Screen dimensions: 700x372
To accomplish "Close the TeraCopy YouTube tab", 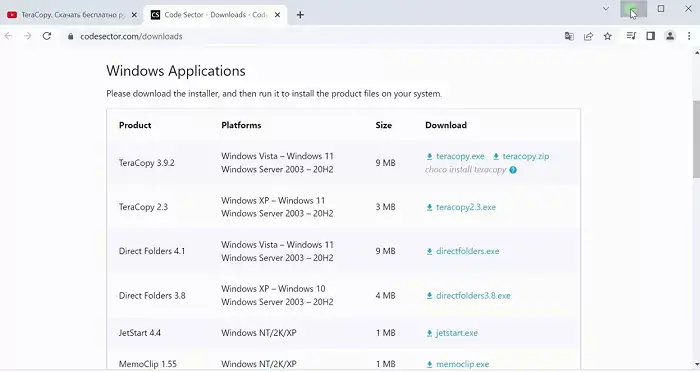I will [134, 15].
